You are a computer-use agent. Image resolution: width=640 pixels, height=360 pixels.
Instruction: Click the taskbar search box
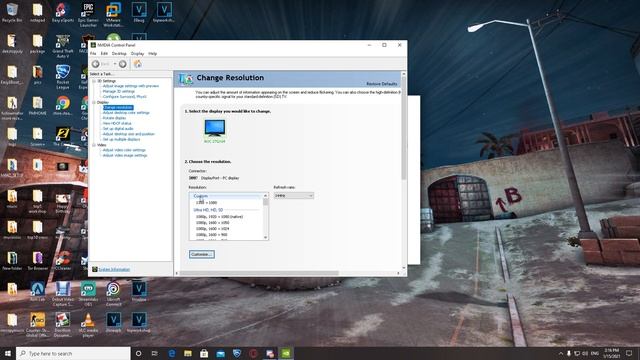coord(73,353)
